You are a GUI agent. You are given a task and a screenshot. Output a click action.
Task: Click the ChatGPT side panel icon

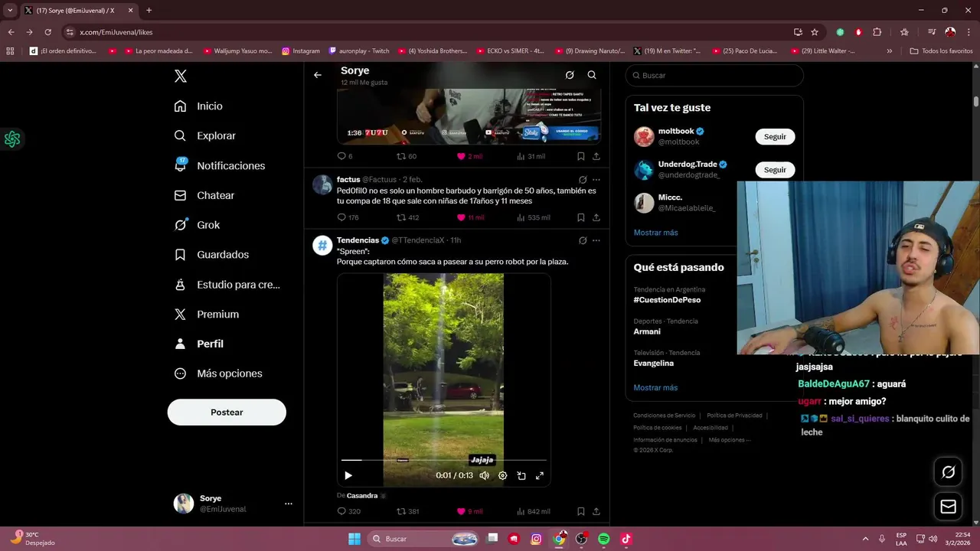pyautogui.click(x=12, y=139)
